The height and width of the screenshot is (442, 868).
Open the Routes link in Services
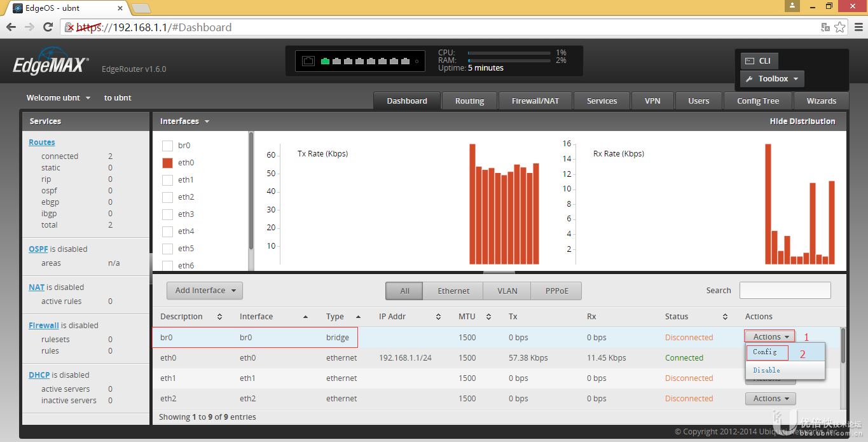coord(42,142)
